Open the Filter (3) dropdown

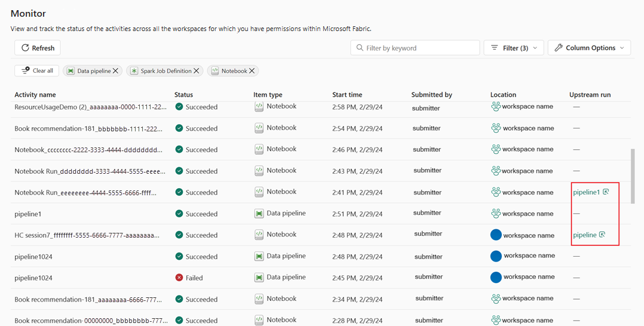[513, 48]
